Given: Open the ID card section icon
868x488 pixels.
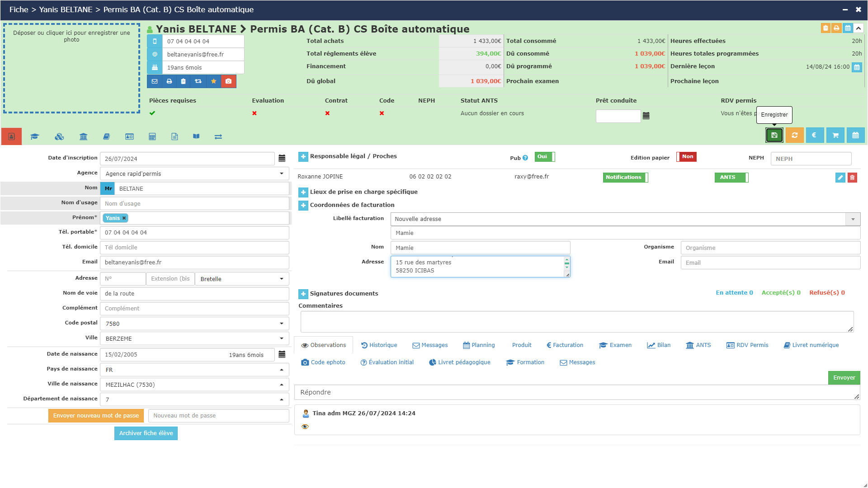Looking at the screenshot, I should click(x=129, y=136).
